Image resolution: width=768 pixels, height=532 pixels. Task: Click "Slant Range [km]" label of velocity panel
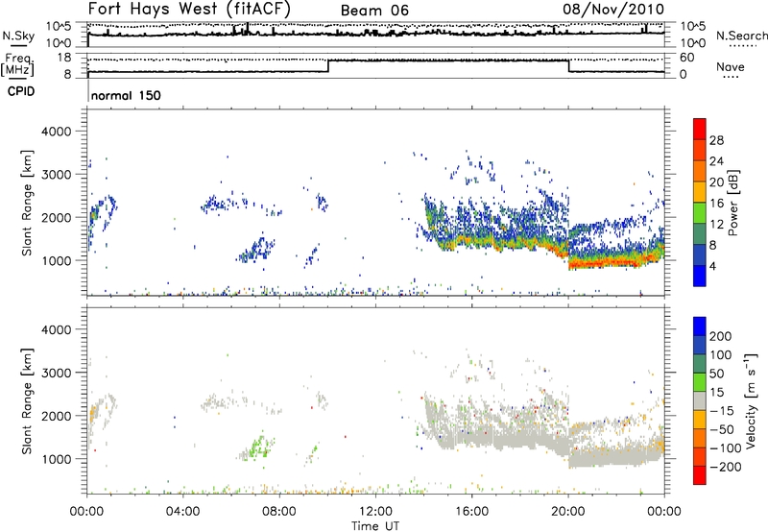point(27,401)
